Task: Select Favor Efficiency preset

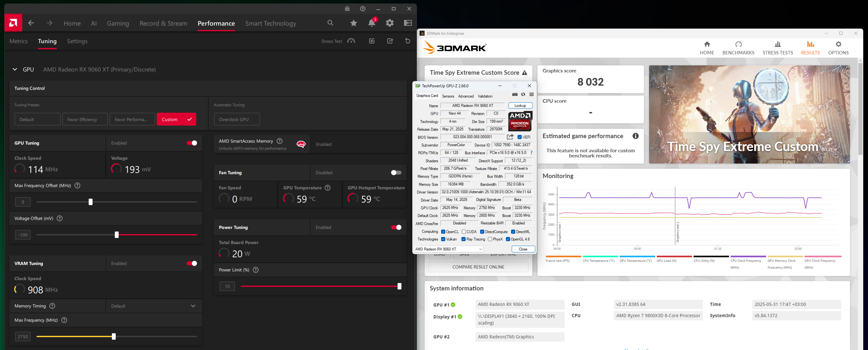Action: [x=85, y=119]
